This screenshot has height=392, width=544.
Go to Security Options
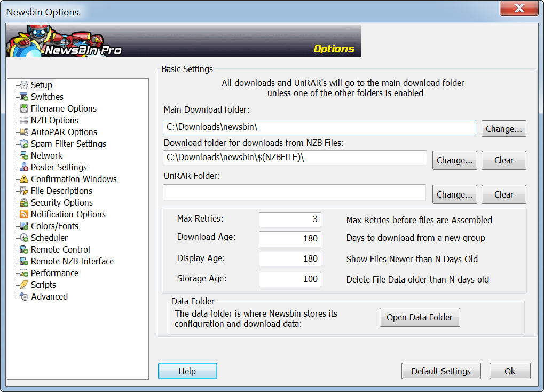coord(62,203)
